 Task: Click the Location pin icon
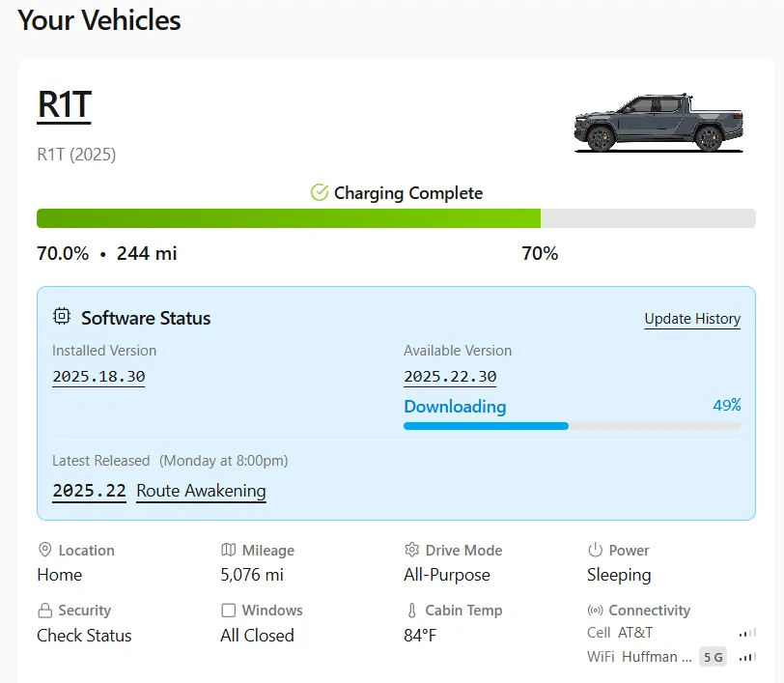pyautogui.click(x=45, y=550)
